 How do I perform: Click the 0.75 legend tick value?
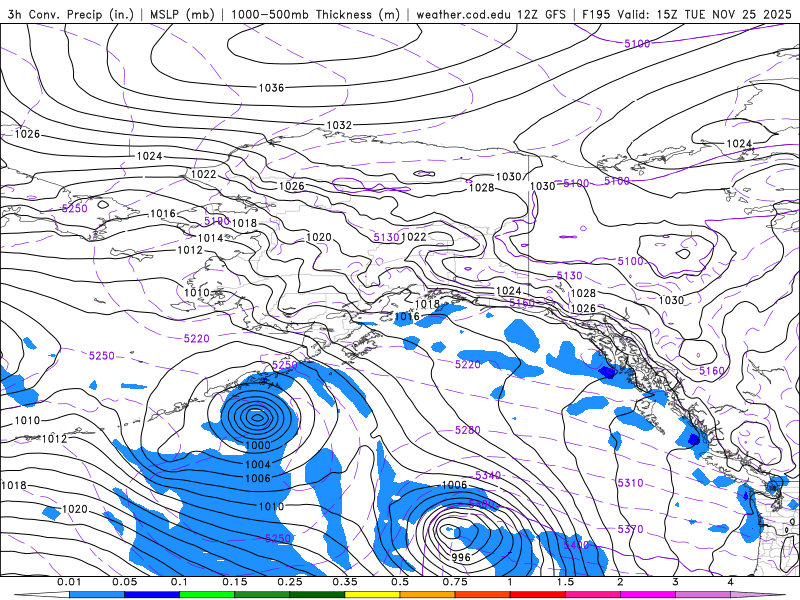point(455,582)
